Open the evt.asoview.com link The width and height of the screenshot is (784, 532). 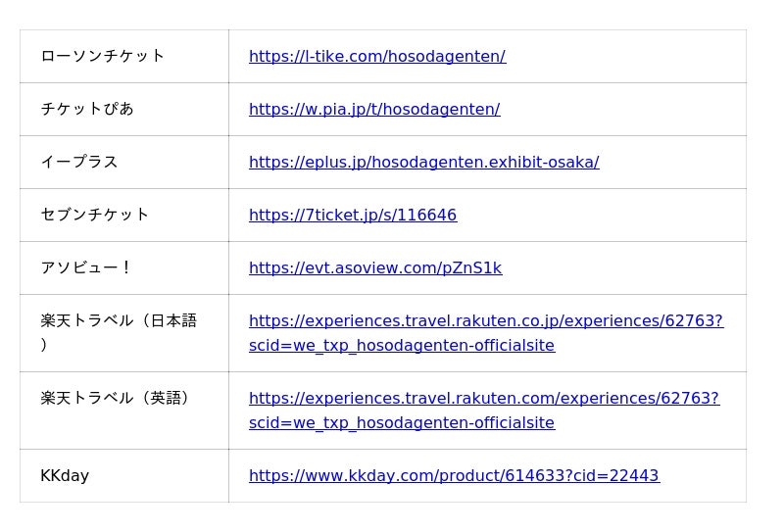coord(375,268)
